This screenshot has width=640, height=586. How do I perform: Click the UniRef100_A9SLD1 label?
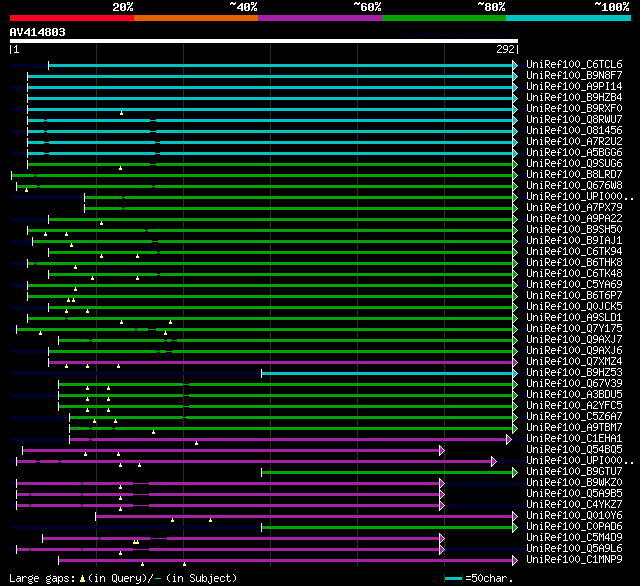[x=574, y=318]
